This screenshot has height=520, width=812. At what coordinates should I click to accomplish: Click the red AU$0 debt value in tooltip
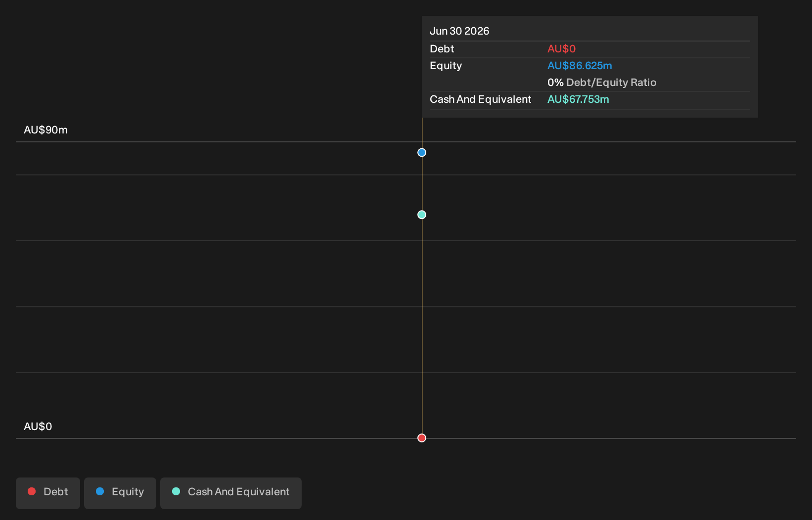pyautogui.click(x=561, y=49)
